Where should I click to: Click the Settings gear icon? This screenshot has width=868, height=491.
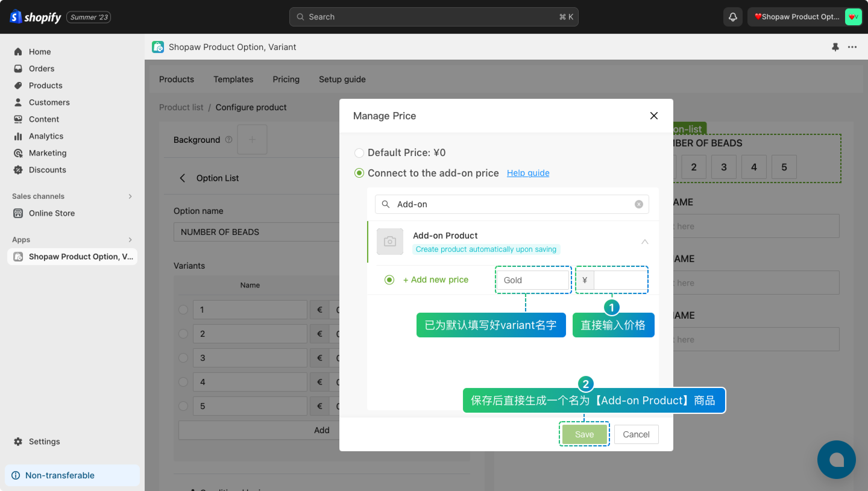[x=18, y=441]
